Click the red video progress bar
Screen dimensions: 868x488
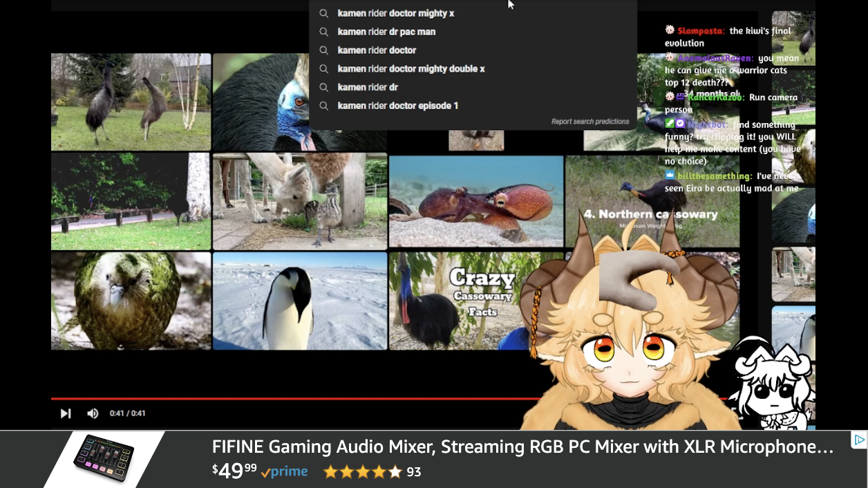[x=290, y=399]
